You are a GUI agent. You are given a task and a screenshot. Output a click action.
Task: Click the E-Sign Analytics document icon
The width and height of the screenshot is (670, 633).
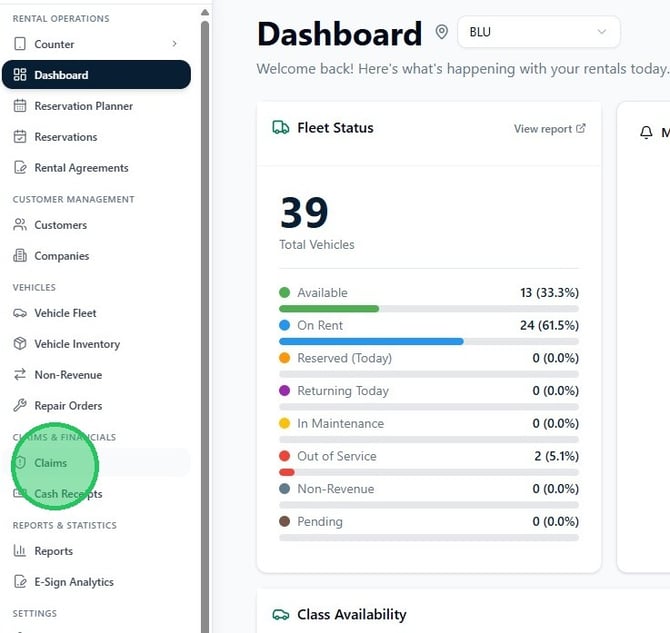tap(20, 581)
